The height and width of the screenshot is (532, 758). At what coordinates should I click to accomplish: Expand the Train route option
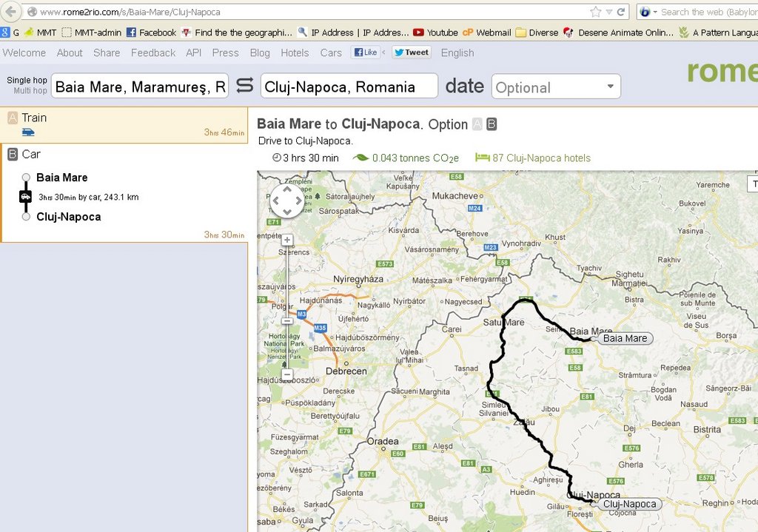[x=124, y=124]
